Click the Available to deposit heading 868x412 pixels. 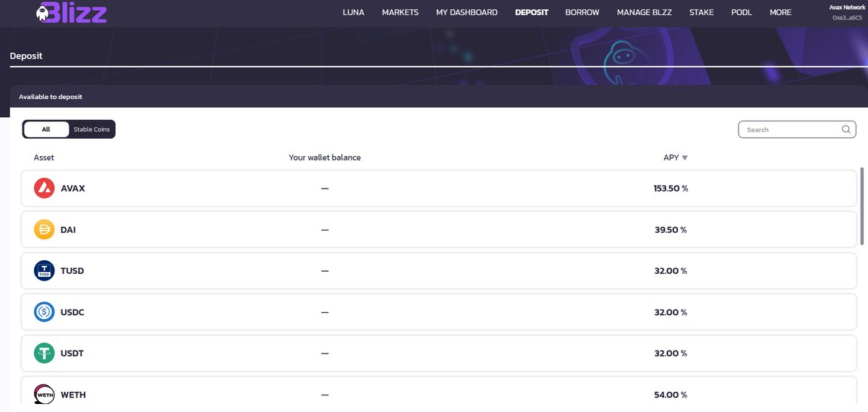click(51, 96)
